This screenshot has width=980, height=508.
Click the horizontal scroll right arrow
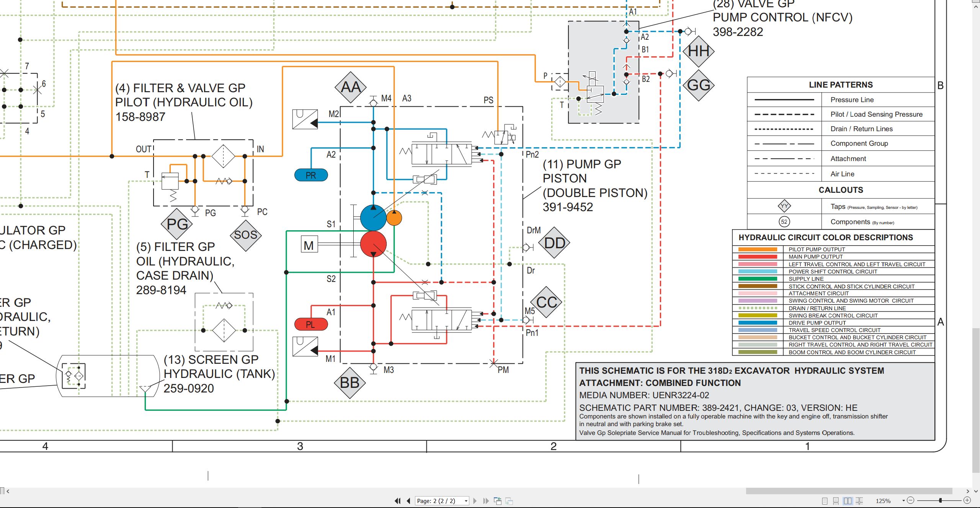point(968,491)
